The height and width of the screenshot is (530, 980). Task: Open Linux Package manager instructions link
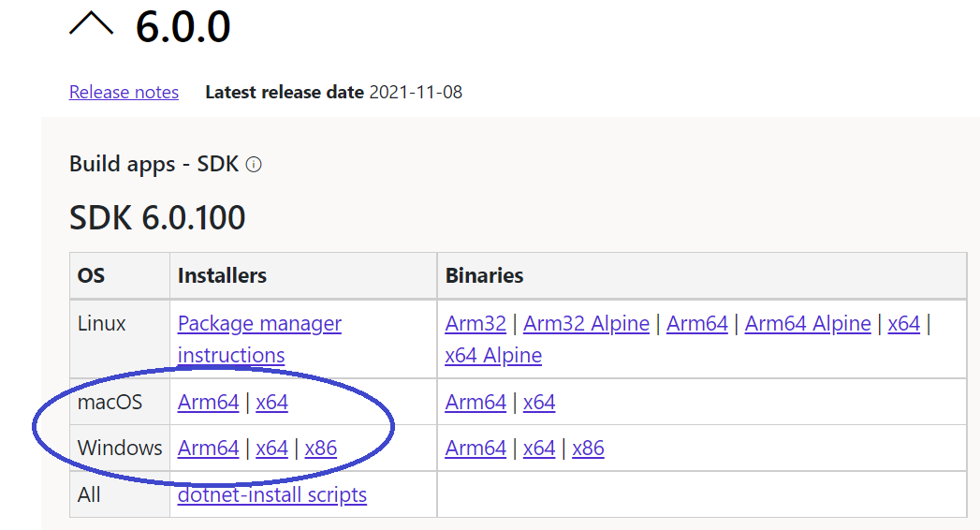pyautogui.click(x=259, y=339)
